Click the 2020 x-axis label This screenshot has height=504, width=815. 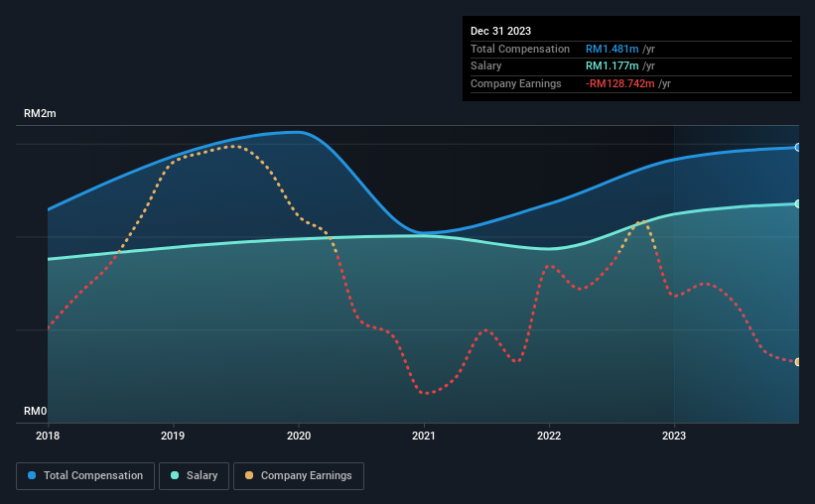point(299,436)
